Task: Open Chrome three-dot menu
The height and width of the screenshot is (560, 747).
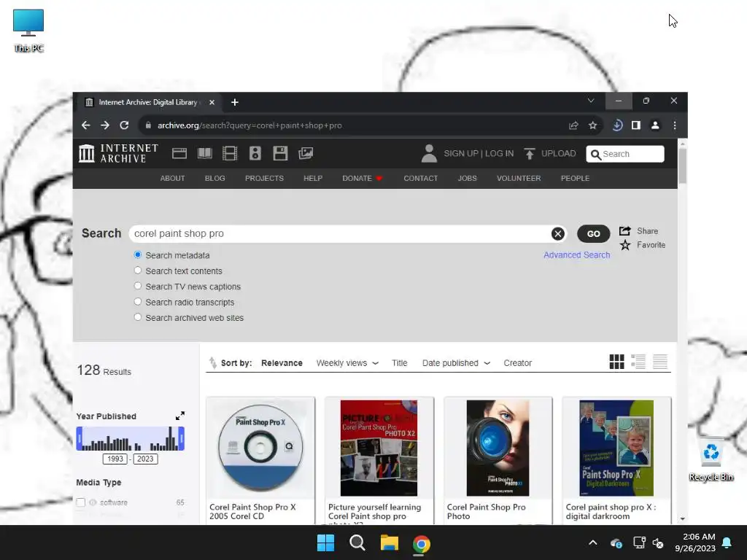Action: 675,125
